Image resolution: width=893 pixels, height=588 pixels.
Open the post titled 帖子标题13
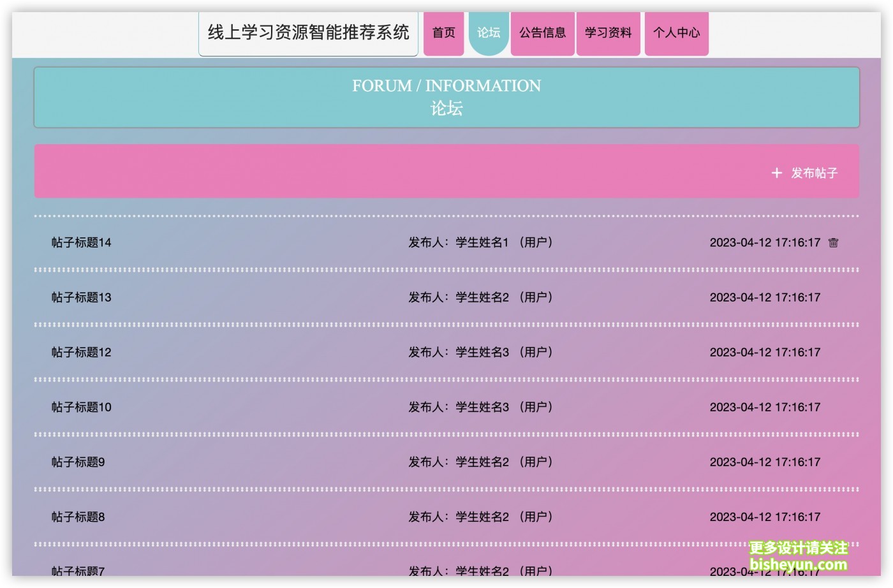click(x=82, y=297)
